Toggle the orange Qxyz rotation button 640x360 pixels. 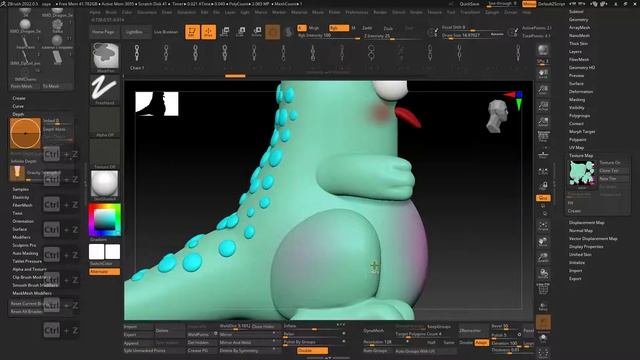tap(543, 198)
